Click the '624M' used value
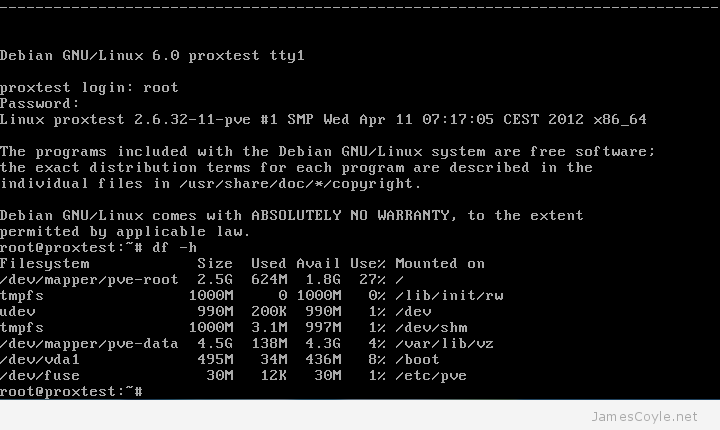720x430 pixels. [x=269, y=280]
